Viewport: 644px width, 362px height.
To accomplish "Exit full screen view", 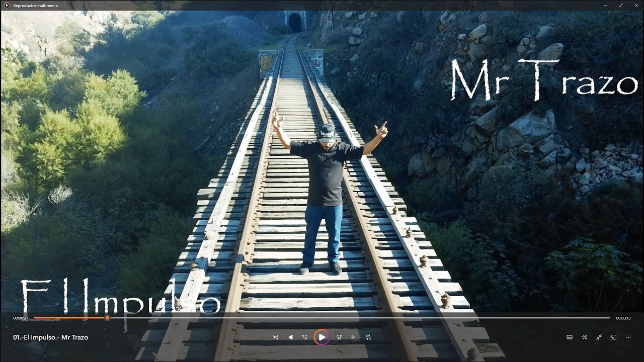I will coord(599,337).
